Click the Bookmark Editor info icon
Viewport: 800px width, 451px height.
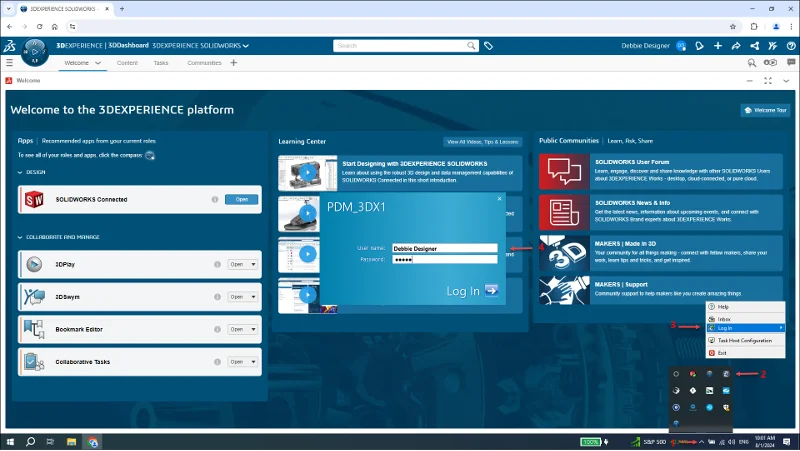(217, 330)
